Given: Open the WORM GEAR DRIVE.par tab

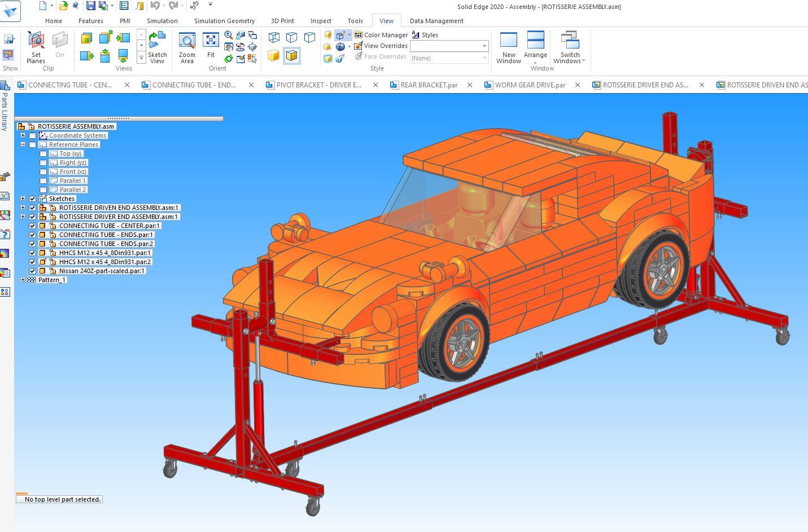Looking at the screenshot, I should [530, 85].
